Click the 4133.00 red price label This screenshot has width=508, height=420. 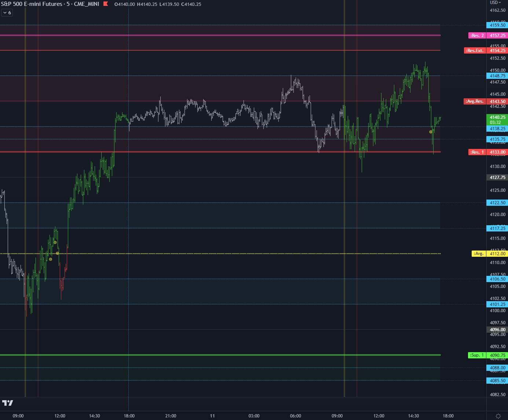pos(497,152)
